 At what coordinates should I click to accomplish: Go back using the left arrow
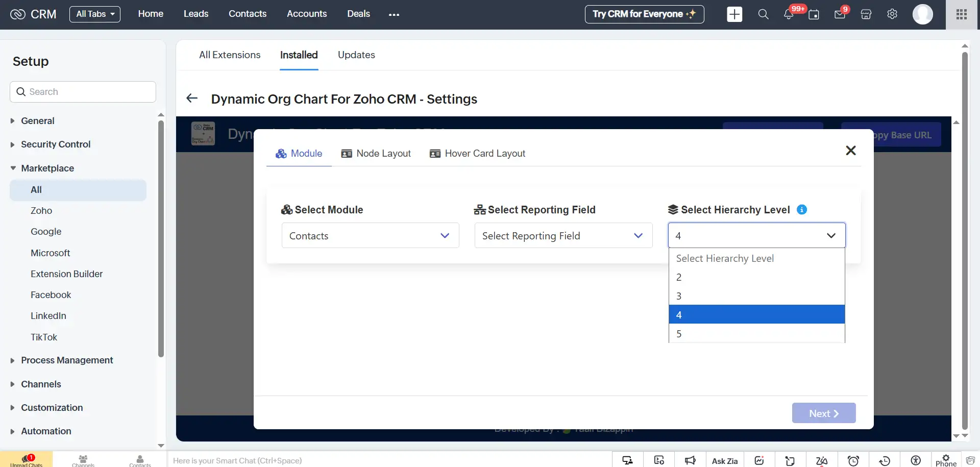tap(192, 99)
